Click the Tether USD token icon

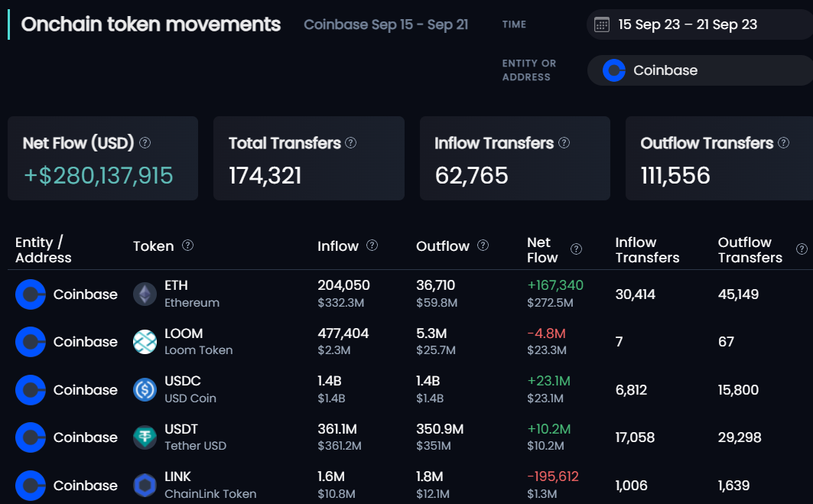click(145, 437)
